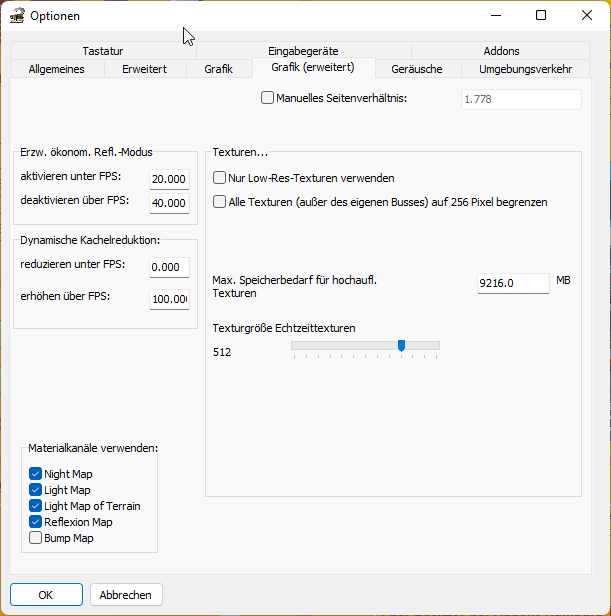Switch to the Tastatur tab
The height and width of the screenshot is (616, 611).
click(103, 51)
